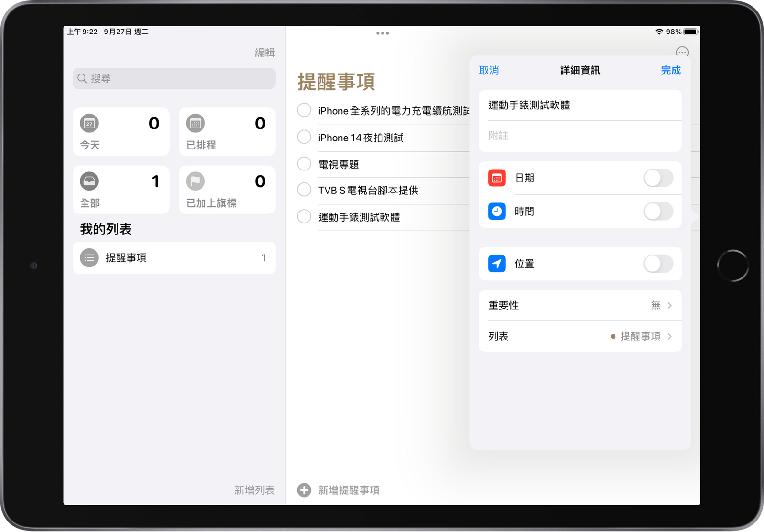Click the search (搜尋) field
The width and height of the screenshot is (764, 532).
point(174,78)
